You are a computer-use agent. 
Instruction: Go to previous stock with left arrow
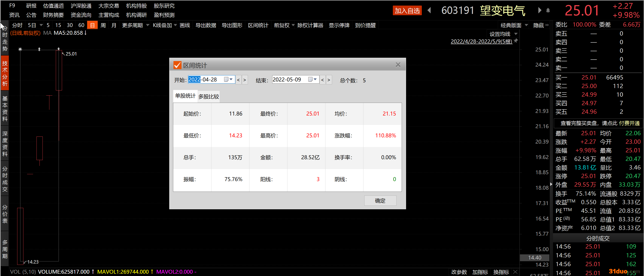pyautogui.click(x=429, y=10)
